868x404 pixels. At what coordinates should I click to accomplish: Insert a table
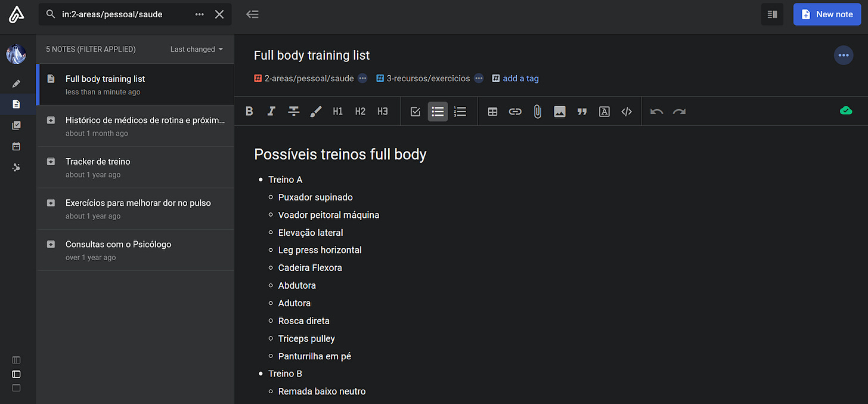point(492,111)
